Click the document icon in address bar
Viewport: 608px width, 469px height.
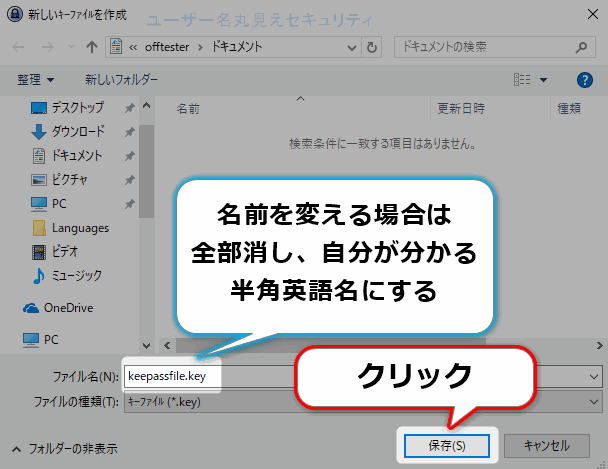tap(116, 47)
